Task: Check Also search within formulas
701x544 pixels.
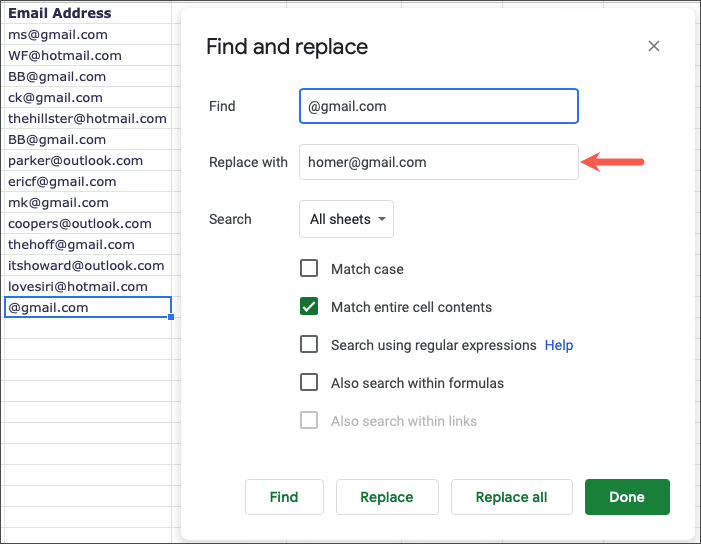Action: pos(309,383)
